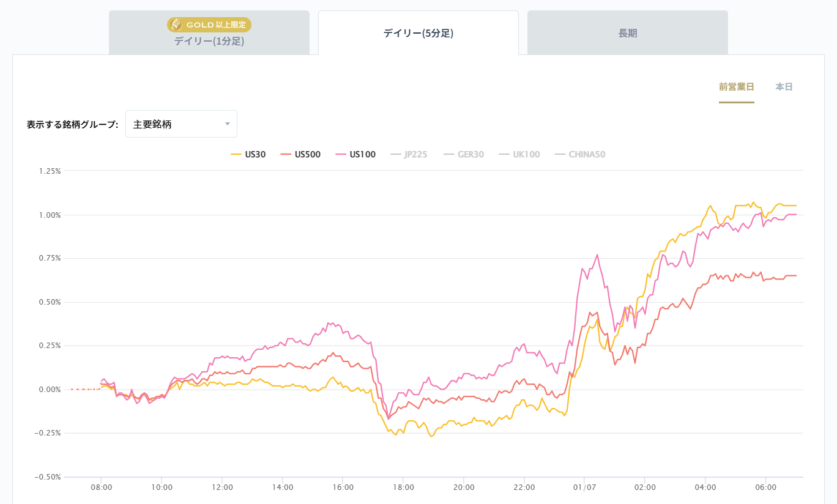Click the gray line icon beside JP225
The image size is (837, 504).
396,154
